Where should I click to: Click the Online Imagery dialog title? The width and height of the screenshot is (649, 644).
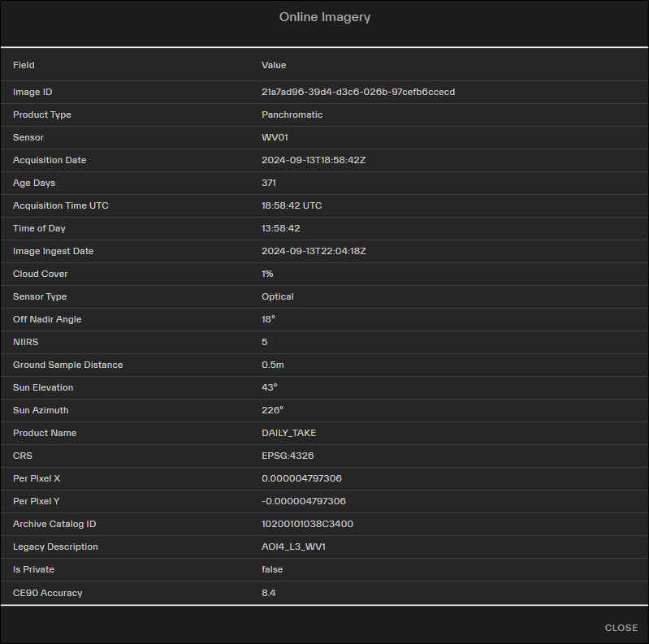tap(325, 17)
